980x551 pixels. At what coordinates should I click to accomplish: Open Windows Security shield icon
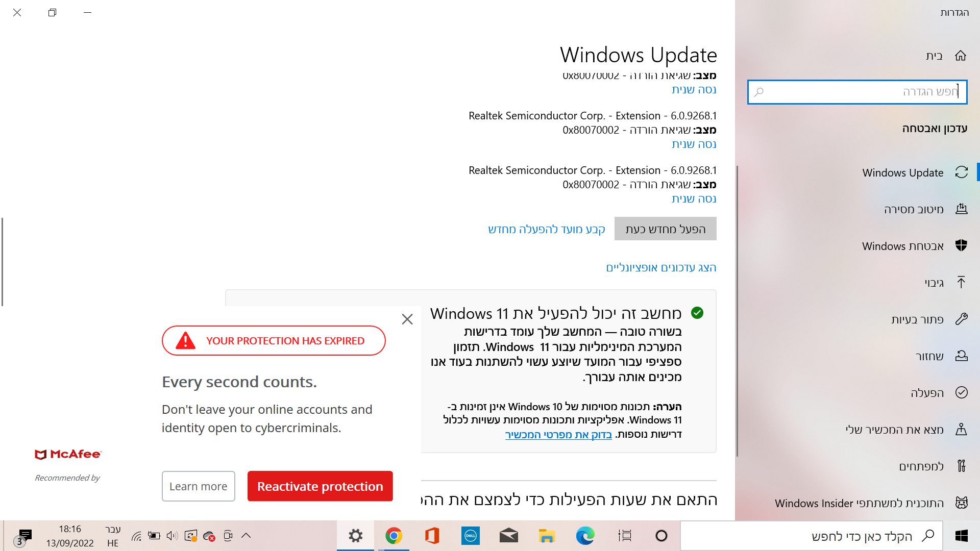[x=961, y=246]
